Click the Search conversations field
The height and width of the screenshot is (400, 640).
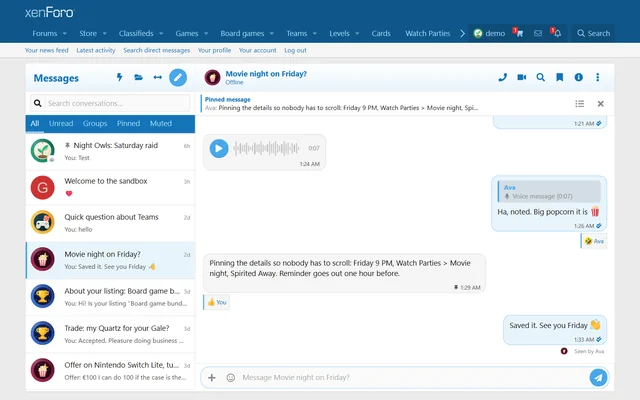tap(110, 103)
